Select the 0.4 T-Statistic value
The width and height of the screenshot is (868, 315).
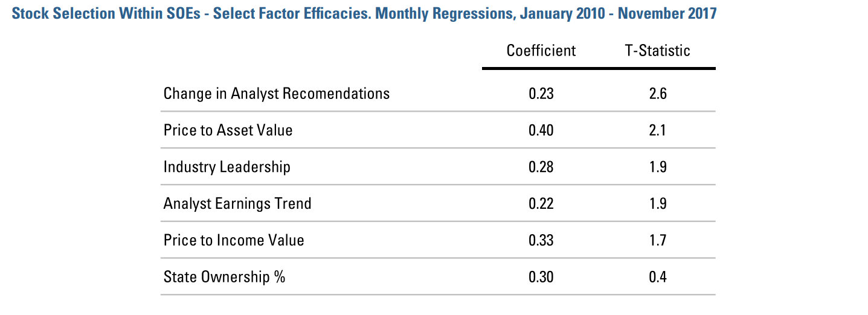658,277
